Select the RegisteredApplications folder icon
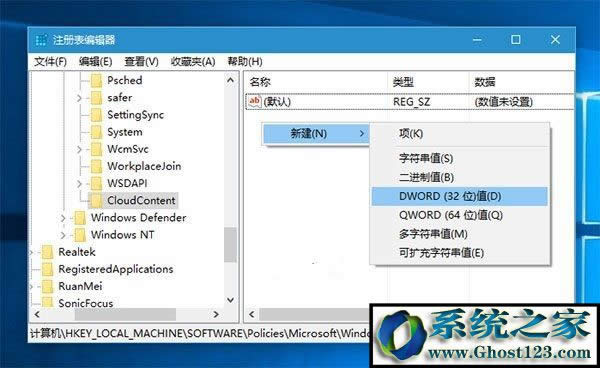The height and width of the screenshot is (368, 600). [x=47, y=269]
